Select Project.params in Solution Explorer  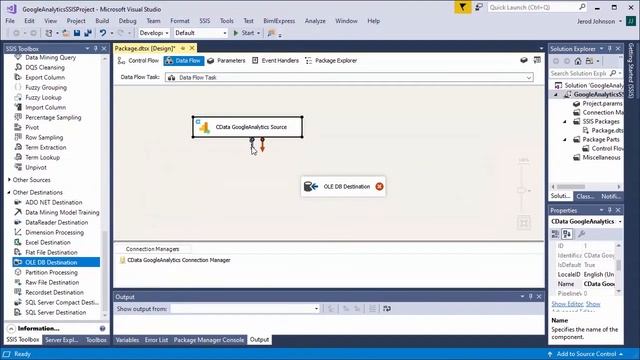(x=599, y=104)
